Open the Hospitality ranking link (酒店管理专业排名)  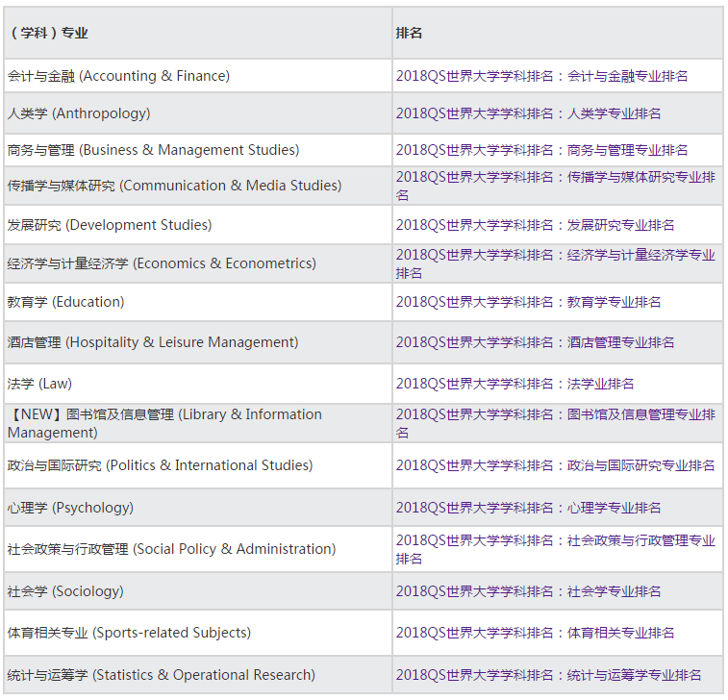pyautogui.click(x=535, y=342)
